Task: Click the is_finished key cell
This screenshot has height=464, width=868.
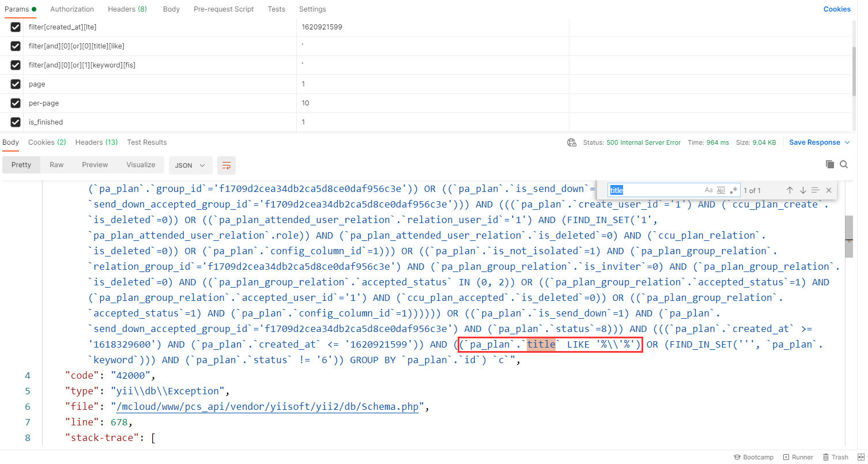Action: (160, 122)
